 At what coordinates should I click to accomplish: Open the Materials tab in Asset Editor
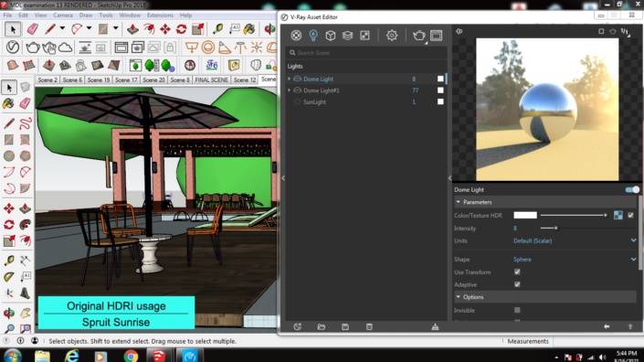pyautogui.click(x=296, y=36)
